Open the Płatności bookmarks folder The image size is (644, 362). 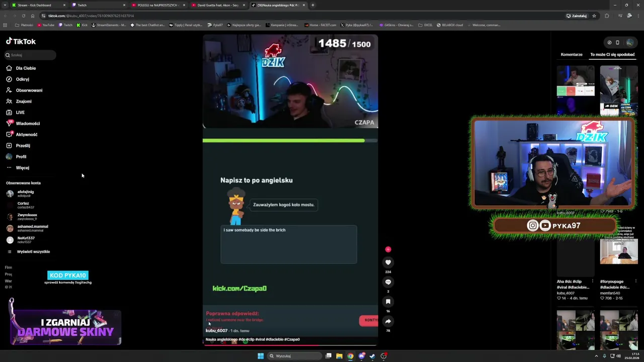24,25
